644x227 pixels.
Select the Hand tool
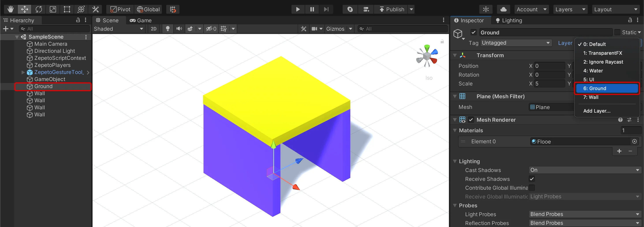point(11,9)
